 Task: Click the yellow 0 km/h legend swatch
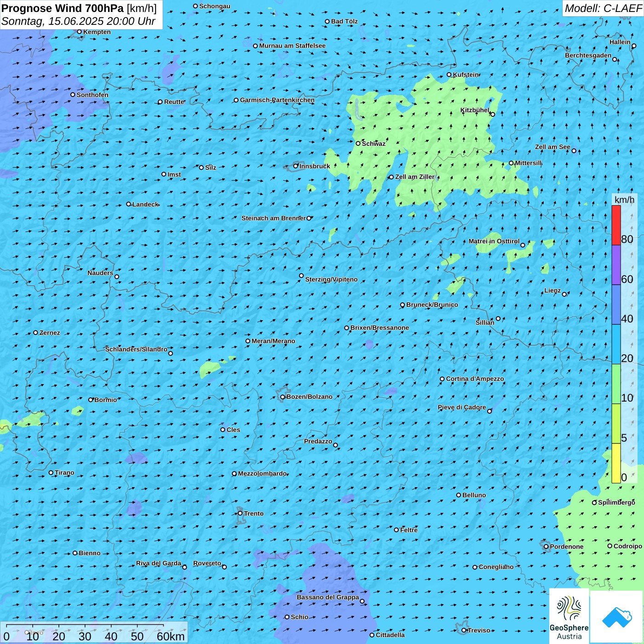coord(616,463)
